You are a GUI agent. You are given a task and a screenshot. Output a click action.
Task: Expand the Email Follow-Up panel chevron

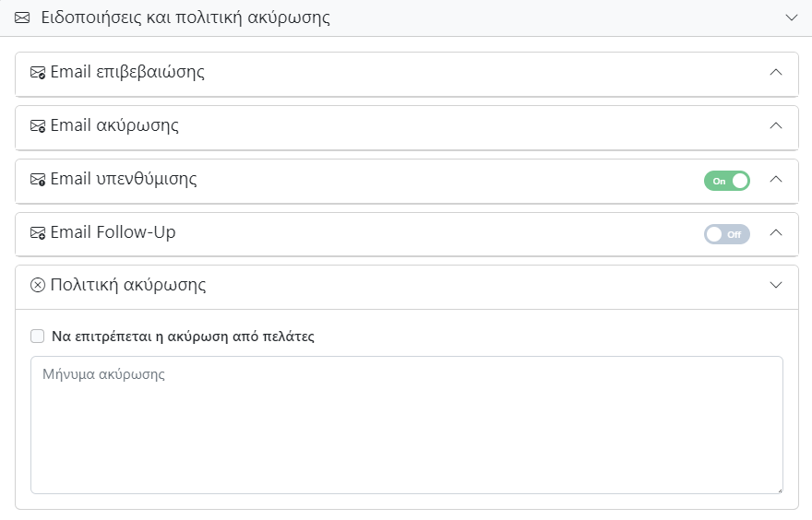[776, 232]
